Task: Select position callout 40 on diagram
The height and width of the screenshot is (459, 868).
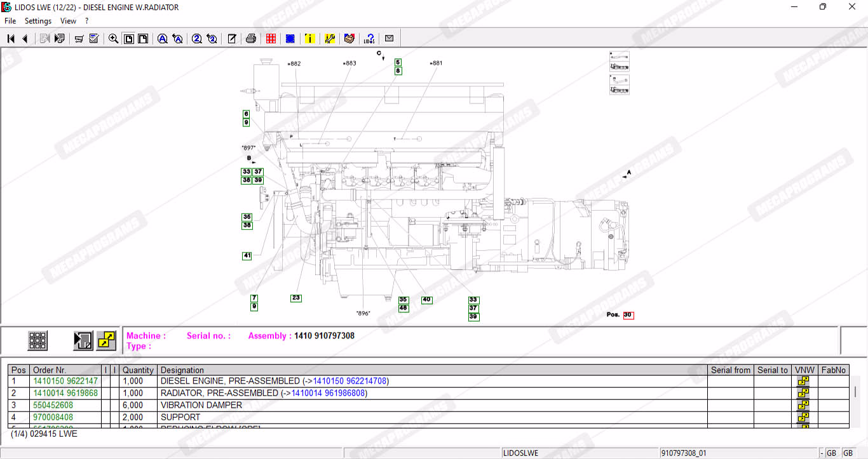Action: (x=426, y=300)
